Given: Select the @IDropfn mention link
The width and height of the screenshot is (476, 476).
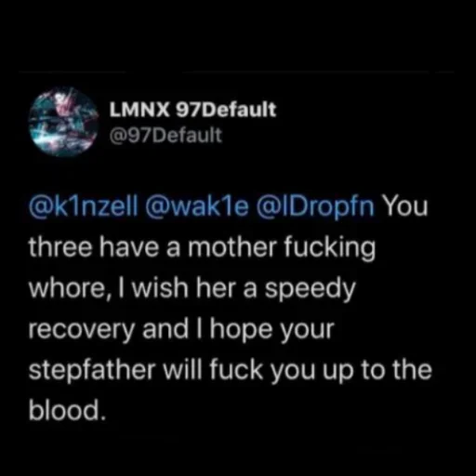Looking at the screenshot, I should click(317, 206).
